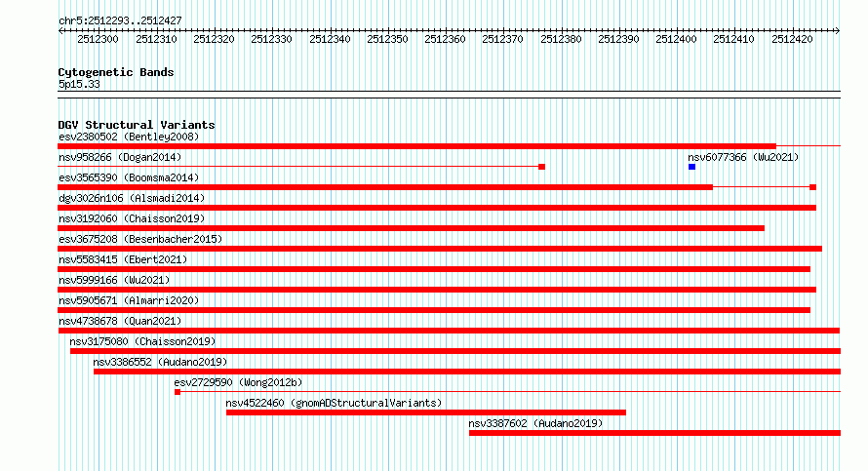Viewport: 868px width, 471px height.
Task: Open the nsv4738678 (Quan2021) label
Action: 120,321
